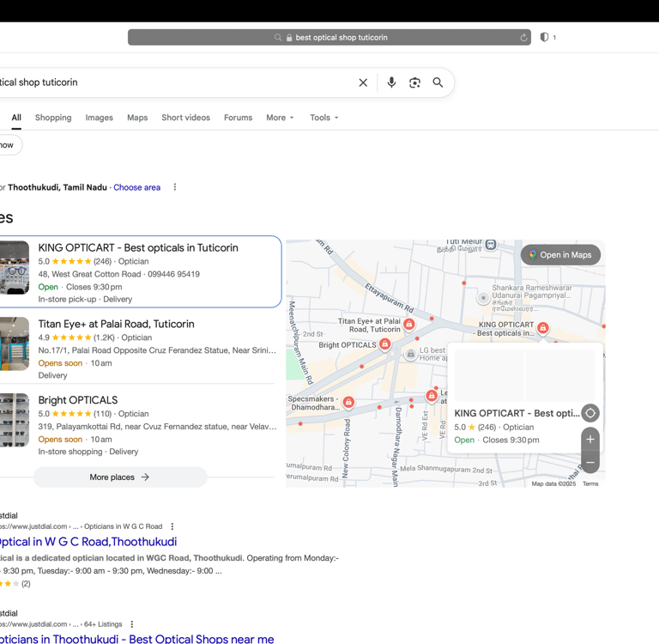Switch to the Images tab

point(100,118)
